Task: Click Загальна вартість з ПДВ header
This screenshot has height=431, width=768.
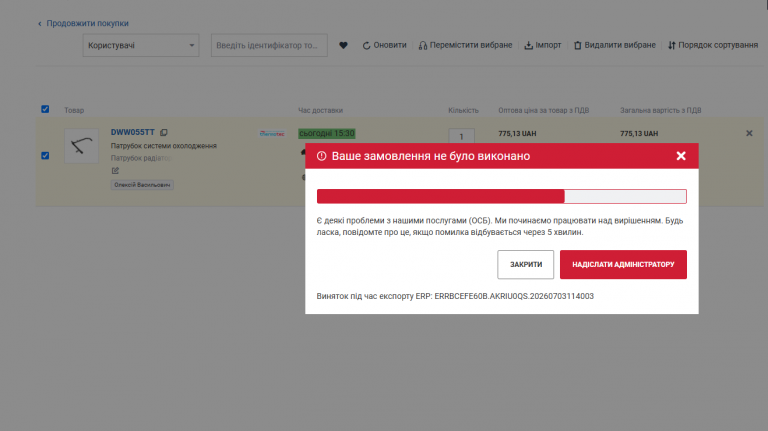Action: pos(660,110)
